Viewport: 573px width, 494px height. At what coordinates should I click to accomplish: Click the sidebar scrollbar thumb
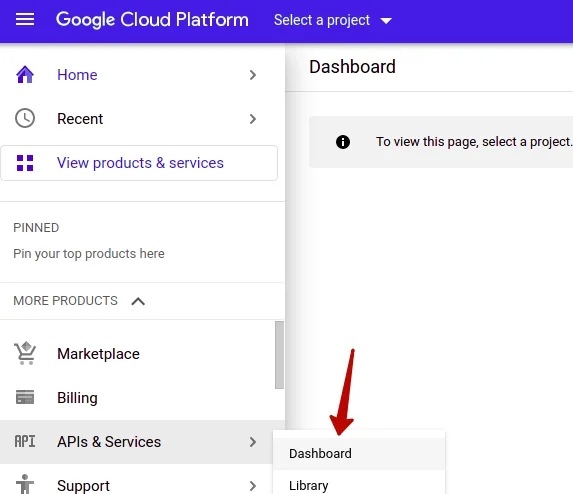[279, 355]
